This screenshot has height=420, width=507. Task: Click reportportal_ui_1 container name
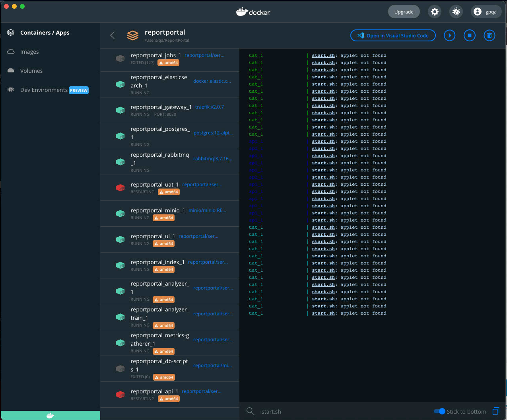coord(153,236)
